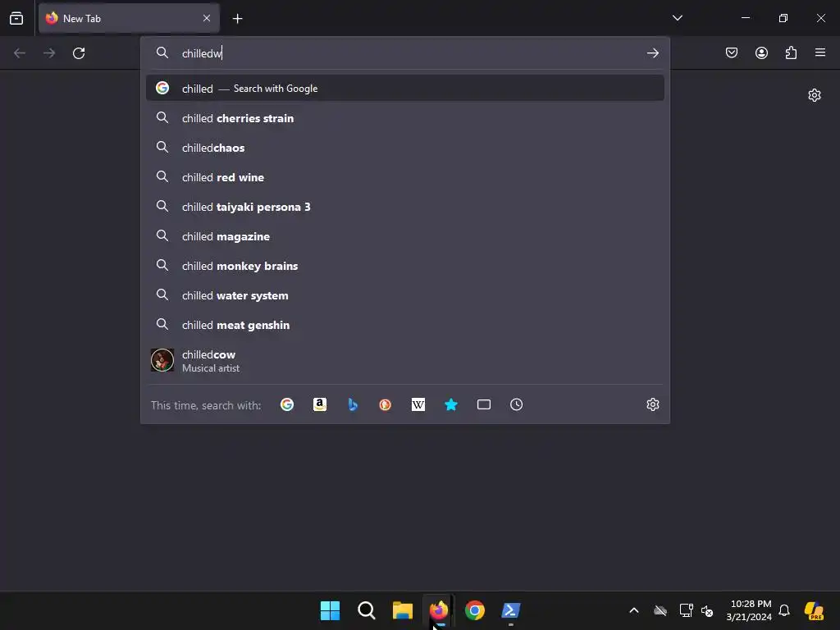This screenshot has height=630, width=840.
Task: Submit search with the go arrow
Action: (x=652, y=53)
